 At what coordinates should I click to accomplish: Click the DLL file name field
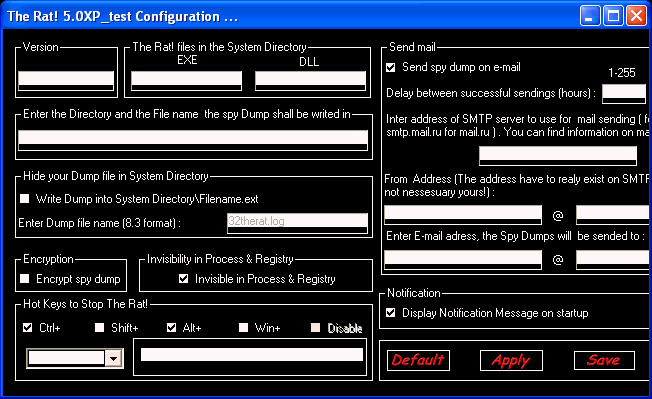click(311, 81)
